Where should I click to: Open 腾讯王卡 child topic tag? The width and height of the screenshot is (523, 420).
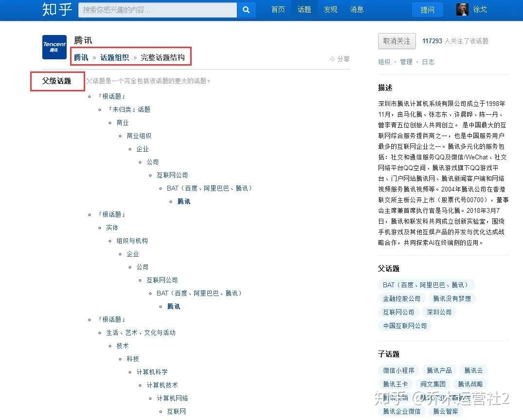(x=395, y=384)
